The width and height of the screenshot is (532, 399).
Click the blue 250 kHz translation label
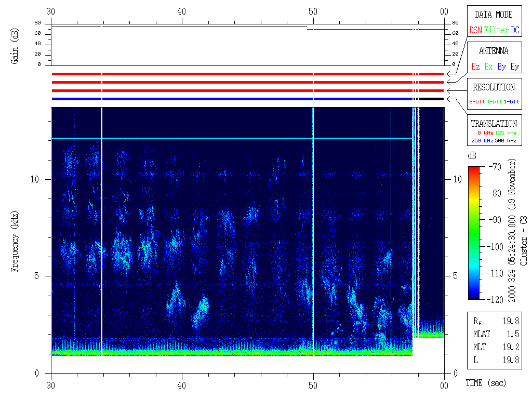482,140
